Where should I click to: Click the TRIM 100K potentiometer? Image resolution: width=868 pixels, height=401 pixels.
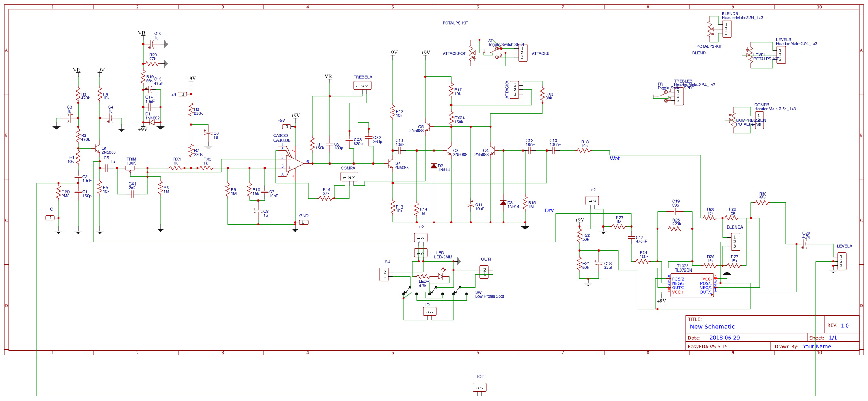[130, 168]
